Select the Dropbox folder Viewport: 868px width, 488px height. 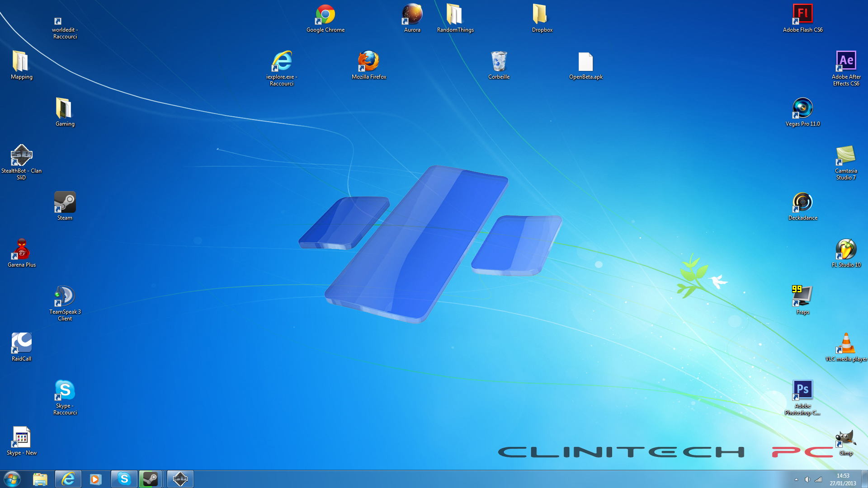(542, 19)
